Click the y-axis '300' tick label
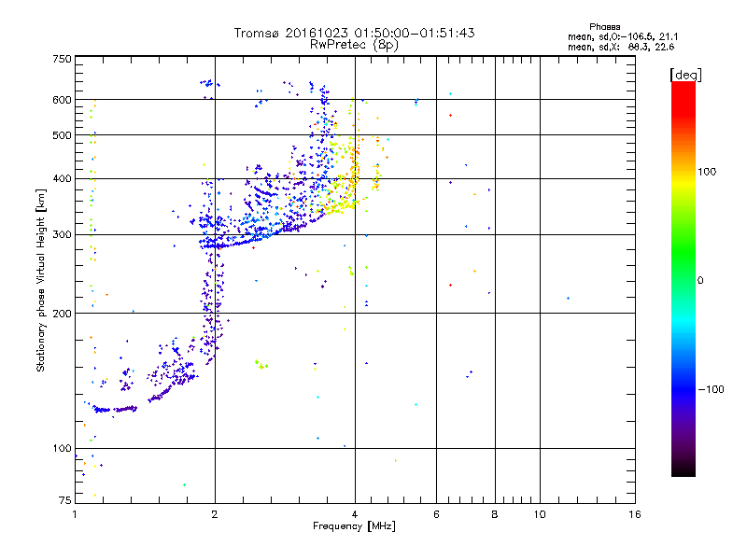 62,234
